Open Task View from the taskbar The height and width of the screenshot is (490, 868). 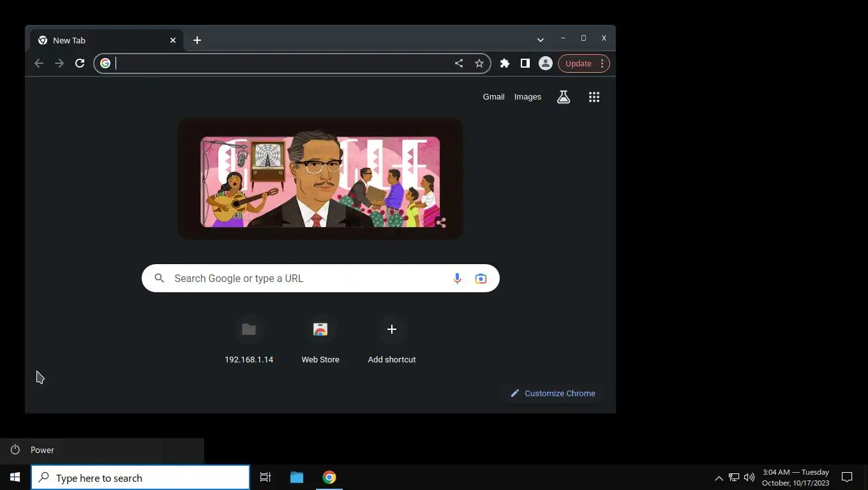tap(266, 477)
